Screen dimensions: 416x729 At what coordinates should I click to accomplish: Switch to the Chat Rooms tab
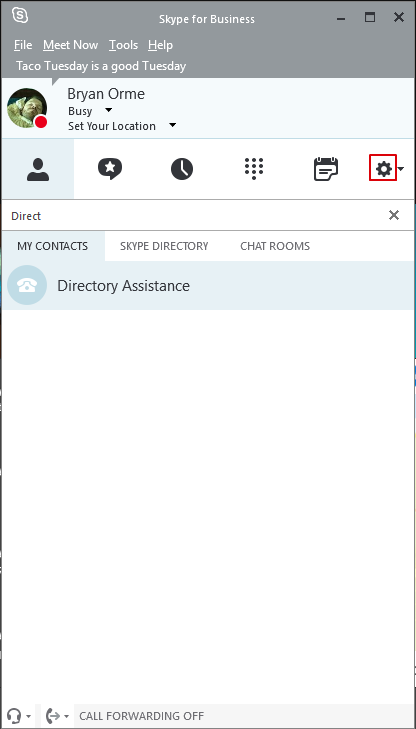(275, 246)
